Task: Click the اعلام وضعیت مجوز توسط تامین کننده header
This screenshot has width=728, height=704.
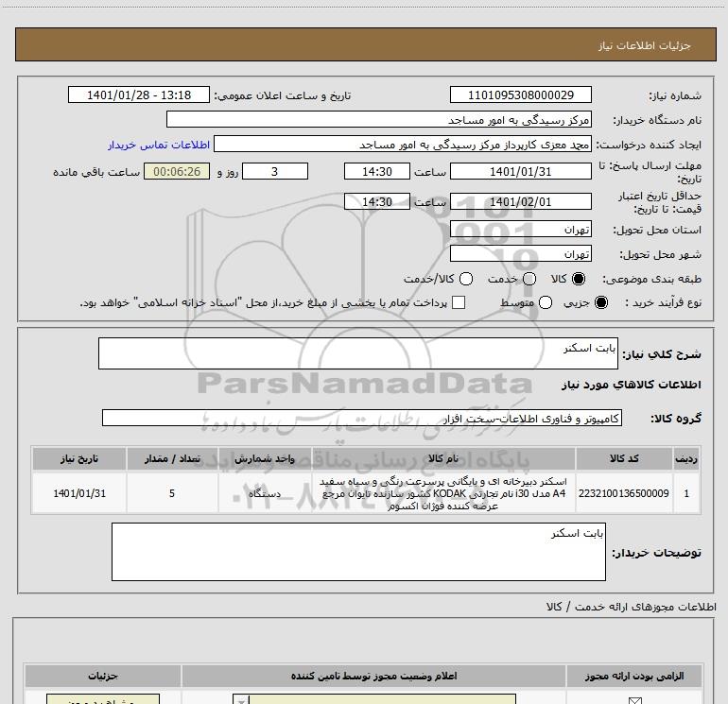Action: [x=373, y=677]
